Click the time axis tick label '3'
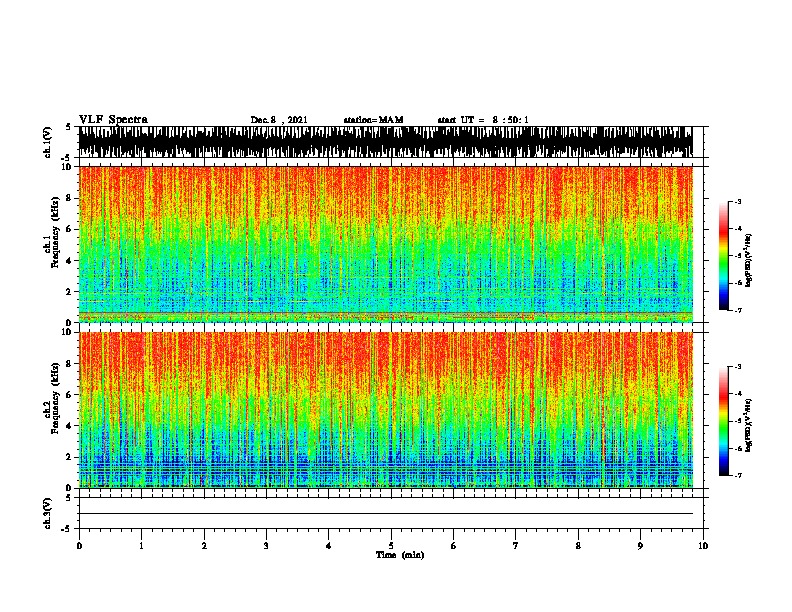This screenshot has width=792, height=612. [266, 545]
